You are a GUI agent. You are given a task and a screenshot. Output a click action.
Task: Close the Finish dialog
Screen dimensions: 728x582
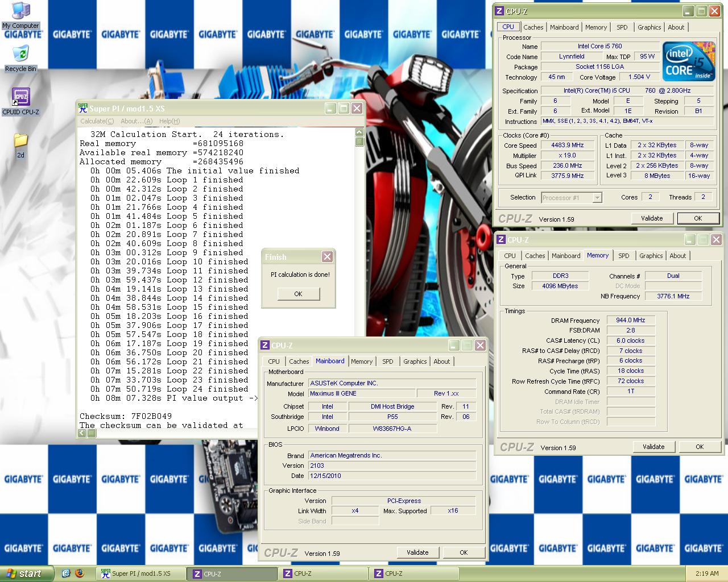[327, 257]
